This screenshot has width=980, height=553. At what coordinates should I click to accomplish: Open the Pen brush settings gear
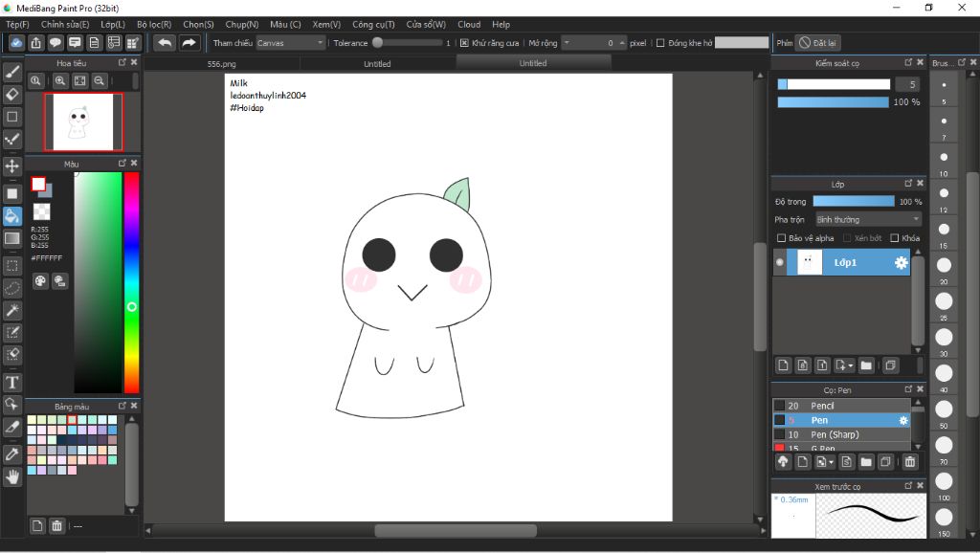pos(903,421)
